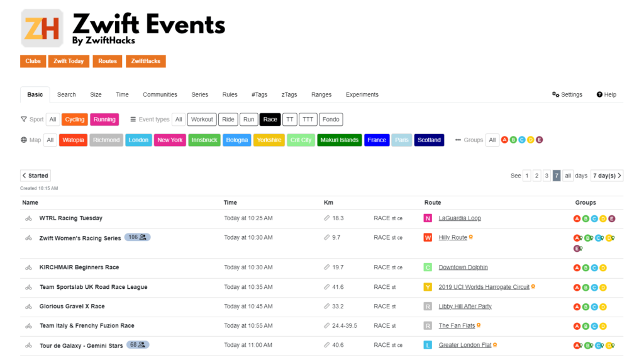Toggle the Run event type filter
Image resolution: width=644 pixels, height=360 pixels.
(248, 120)
